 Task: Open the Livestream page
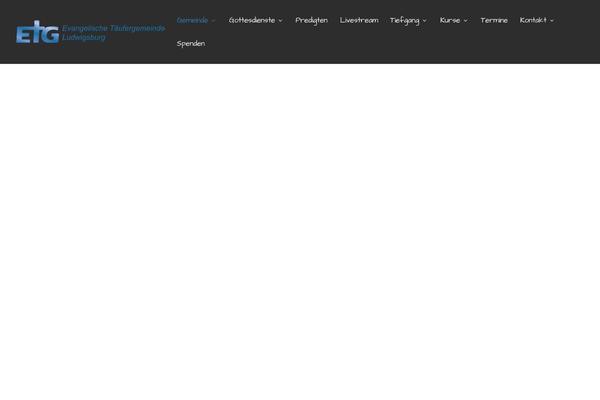[x=359, y=20]
